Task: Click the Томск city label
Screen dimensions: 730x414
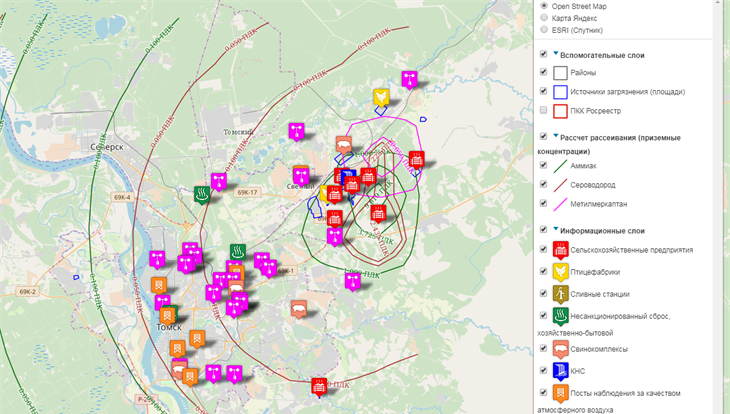Action: (169, 327)
